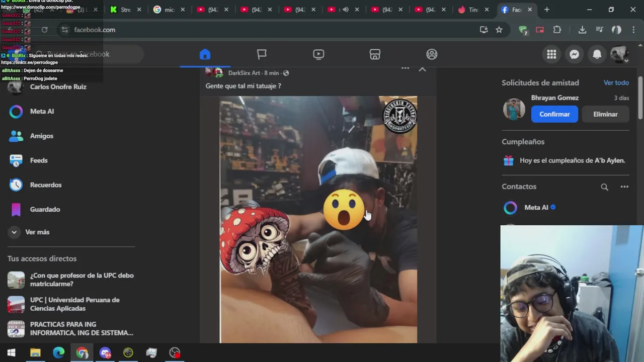Open Meta AI in left sidebar
Image resolution: width=644 pixels, height=362 pixels.
coord(42,112)
